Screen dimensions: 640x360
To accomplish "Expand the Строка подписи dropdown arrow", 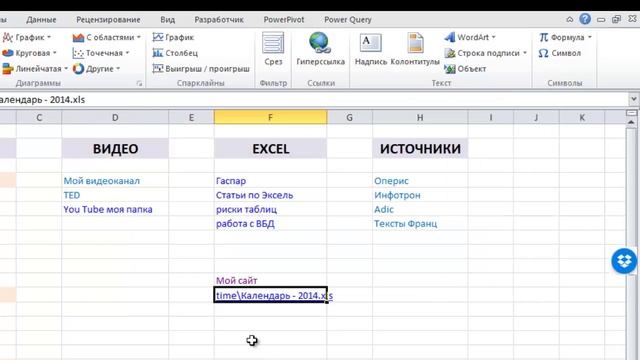I will [x=525, y=53].
